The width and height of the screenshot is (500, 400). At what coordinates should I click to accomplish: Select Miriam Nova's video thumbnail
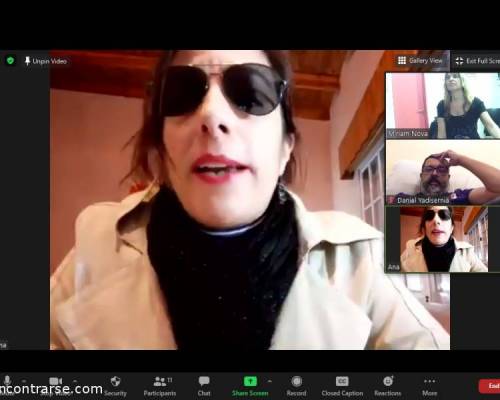(443, 106)
